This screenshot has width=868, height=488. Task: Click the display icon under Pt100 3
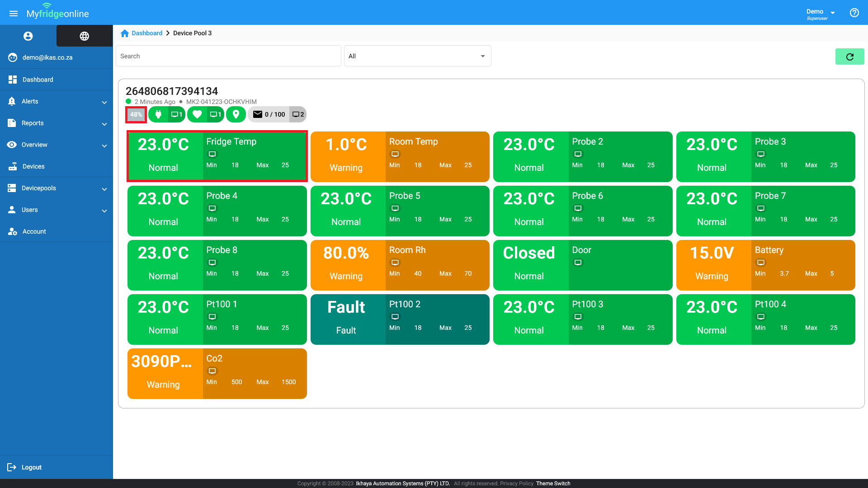[x=578, y=317]
